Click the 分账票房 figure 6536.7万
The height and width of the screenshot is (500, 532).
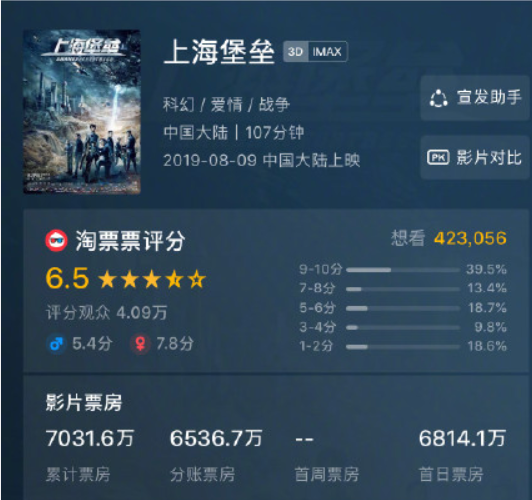point(216,438)
